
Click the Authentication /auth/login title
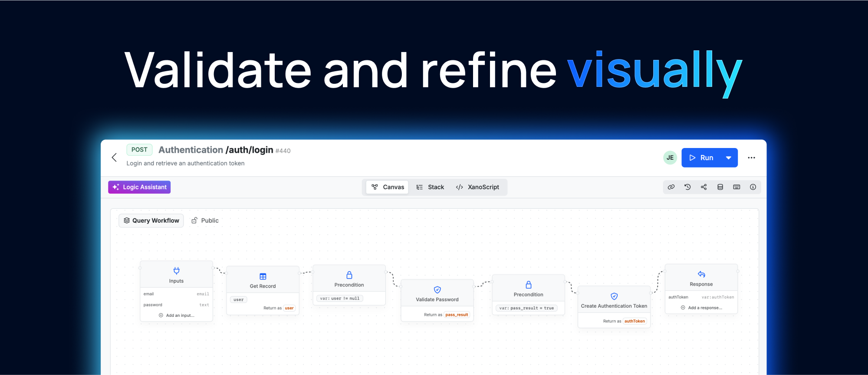pos(216,150)
